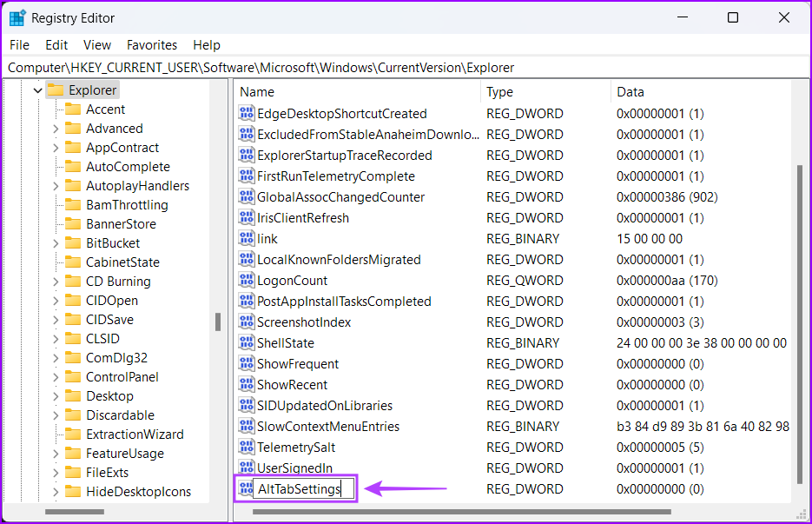Click the PostAppInstallTasksCompleted value icon
Viewport: 812px width, 524px height.
(x=247, y=301)
